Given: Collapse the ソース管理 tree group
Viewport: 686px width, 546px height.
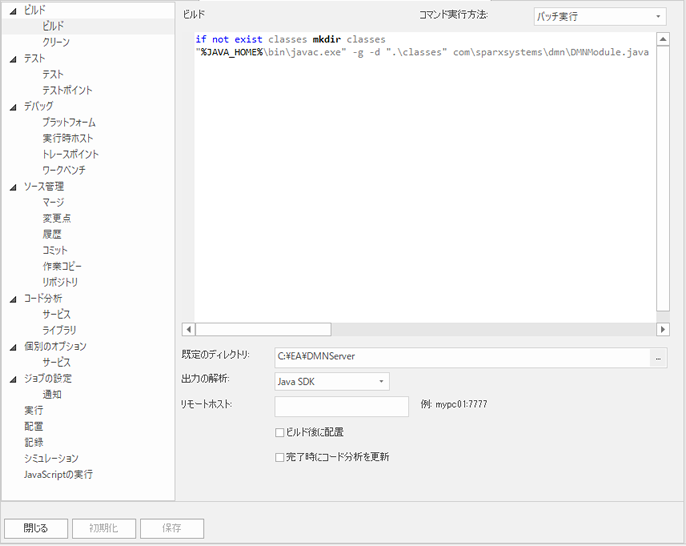Looking at the screenshot, I should (12, 187).
